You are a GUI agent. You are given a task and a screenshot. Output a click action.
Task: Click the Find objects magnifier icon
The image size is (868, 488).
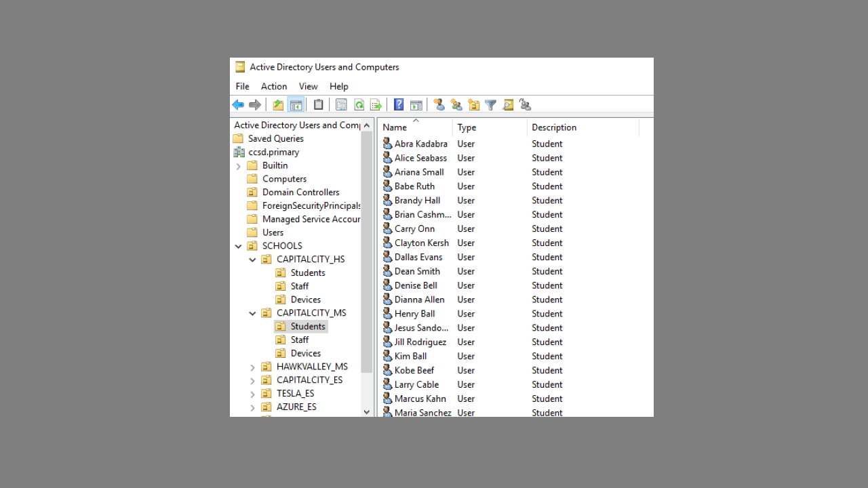pos(508,105)
